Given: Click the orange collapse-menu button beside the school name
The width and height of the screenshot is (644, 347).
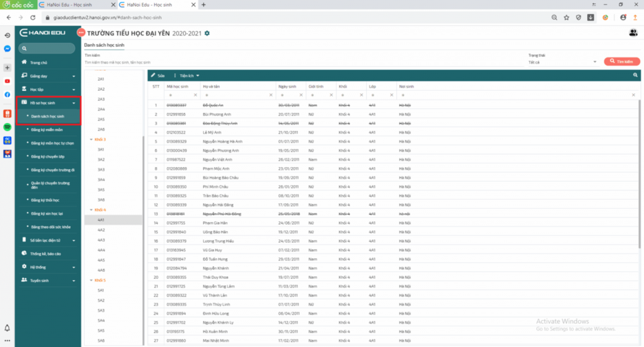Looking at the screenshot, I should (x=80, y=33).
